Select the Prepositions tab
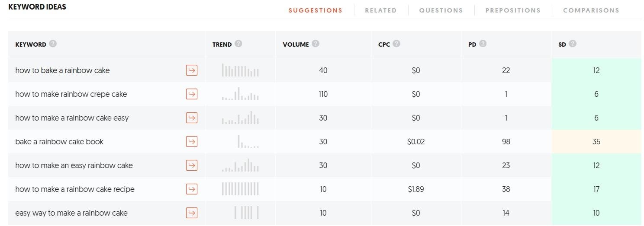This screenshot has height=226, width=644. [513, 10]
